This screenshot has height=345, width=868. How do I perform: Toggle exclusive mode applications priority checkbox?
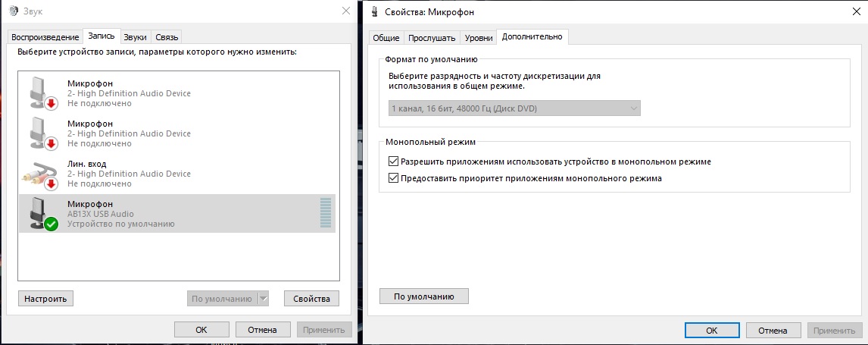393,179
